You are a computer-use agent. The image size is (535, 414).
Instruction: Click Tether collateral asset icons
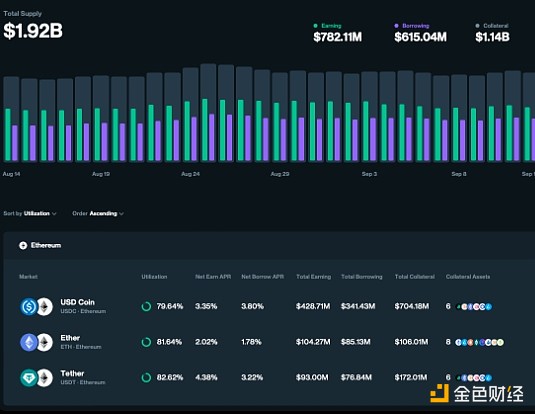pos(474,377)
